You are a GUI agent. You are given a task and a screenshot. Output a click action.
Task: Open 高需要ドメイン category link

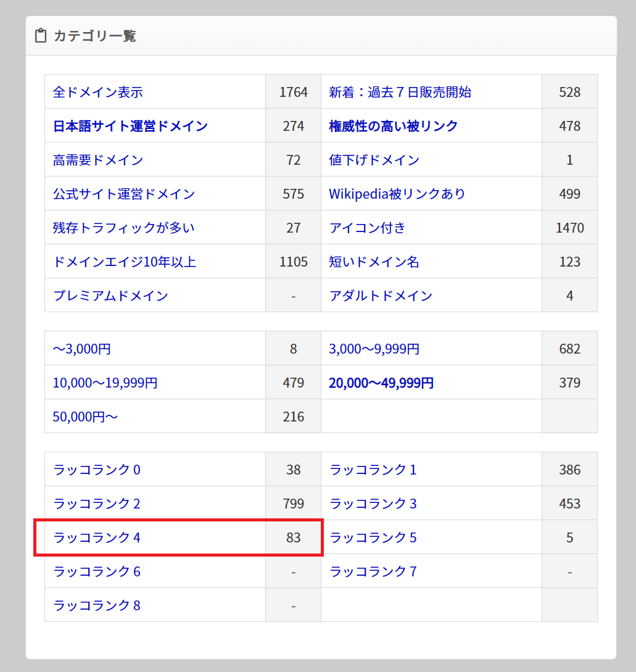97,160
